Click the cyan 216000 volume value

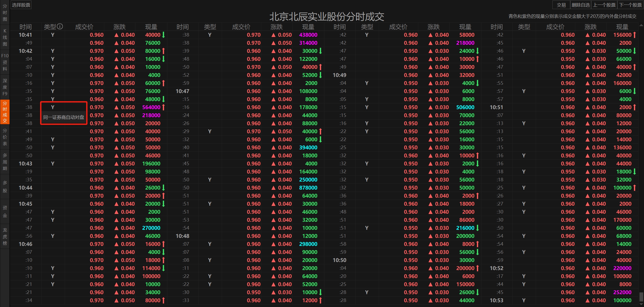[465, 228]
